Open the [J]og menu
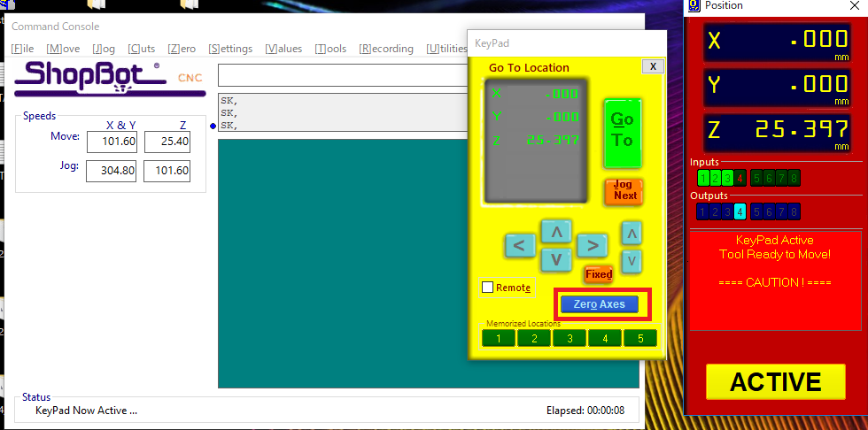The width and height of the screenshot is (868, 430). [x=104, y=49]
